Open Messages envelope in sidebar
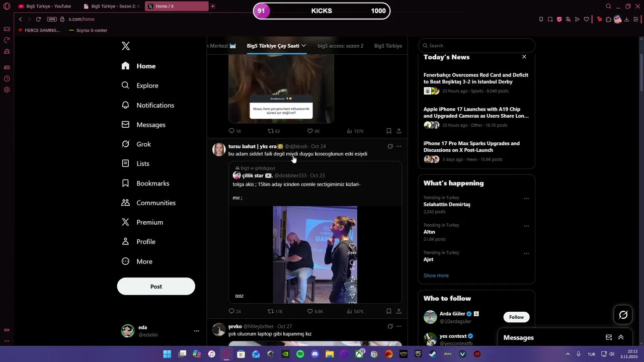644x362 pixels. coord(144,125)
